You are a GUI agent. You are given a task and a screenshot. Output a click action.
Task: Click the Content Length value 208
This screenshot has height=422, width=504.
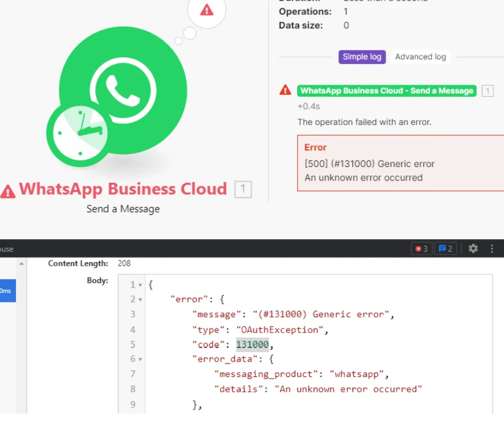pos(124,263)
